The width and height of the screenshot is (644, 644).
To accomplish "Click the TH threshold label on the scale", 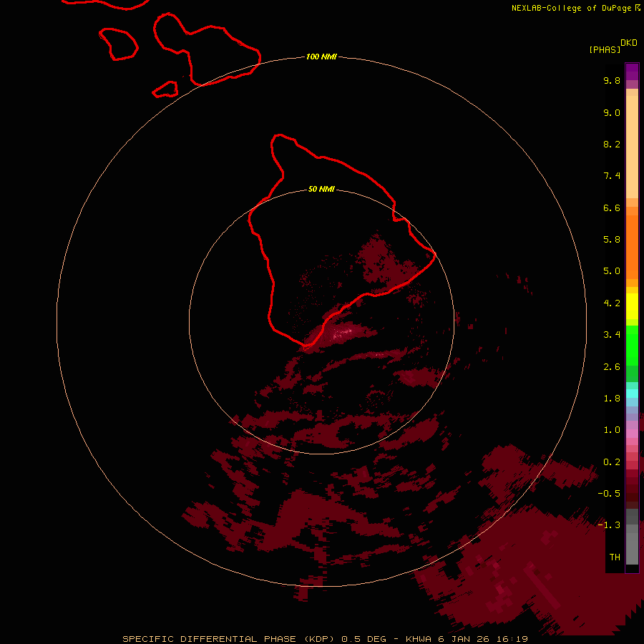I will pos(615,557).
